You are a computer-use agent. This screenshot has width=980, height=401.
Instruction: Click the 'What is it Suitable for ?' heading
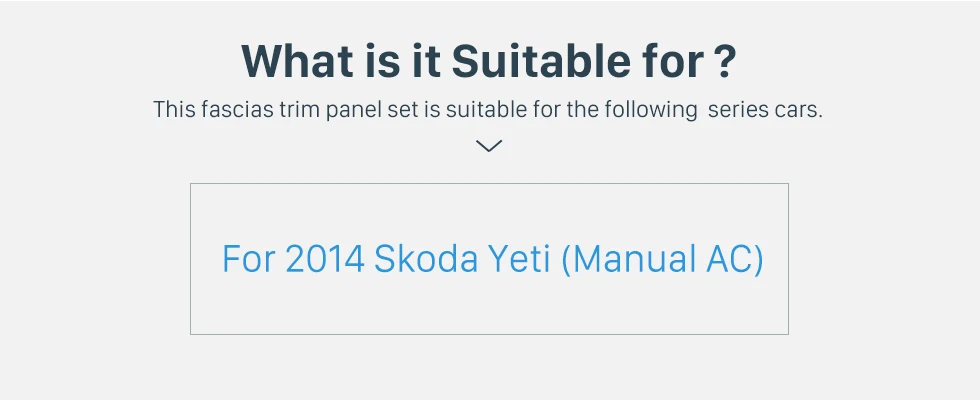[x=489, y=61]
